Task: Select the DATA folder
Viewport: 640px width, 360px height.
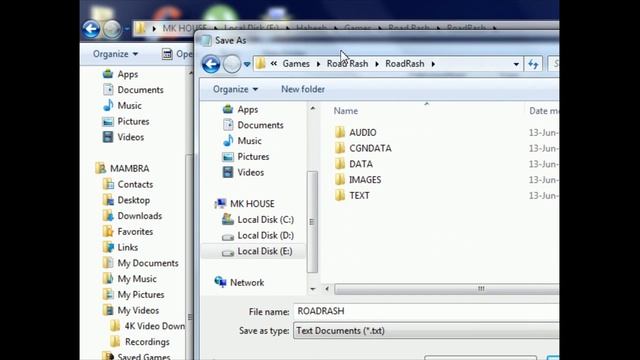Action: (x=353, y=164)
